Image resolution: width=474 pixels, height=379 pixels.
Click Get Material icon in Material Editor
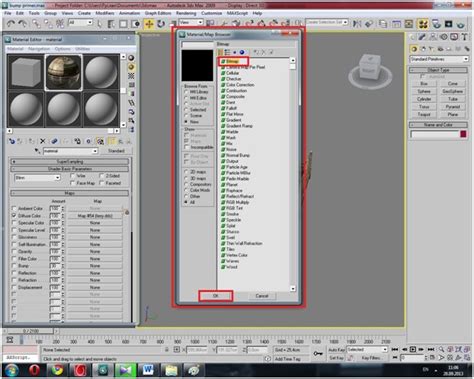pyautogui.click(x=12, y=141)
